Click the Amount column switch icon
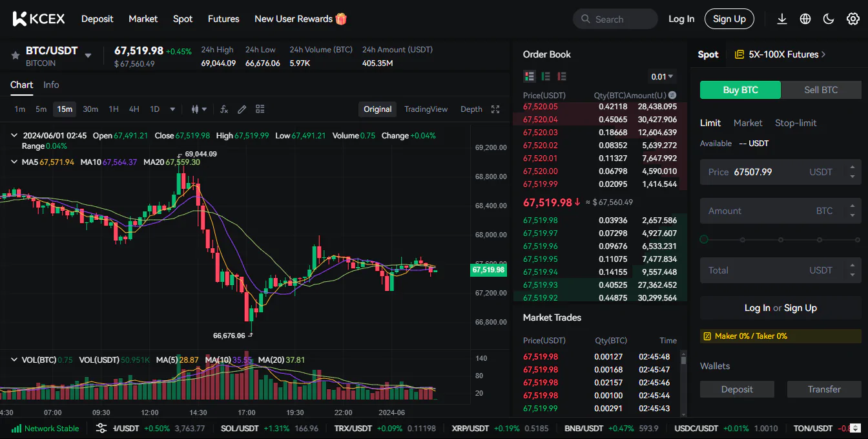The height and width of the screenshot is (439, 868). [x=672, y=95]
